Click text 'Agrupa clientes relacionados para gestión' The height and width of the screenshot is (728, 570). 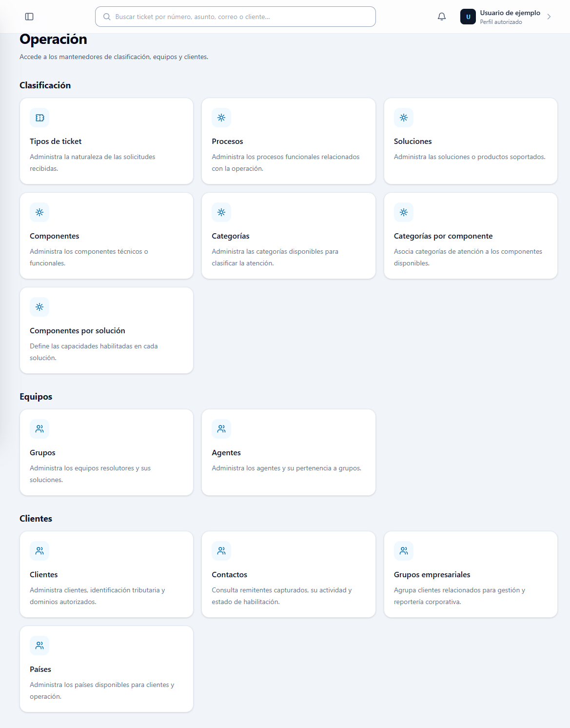pyautogui.click(x=457, y=590)
